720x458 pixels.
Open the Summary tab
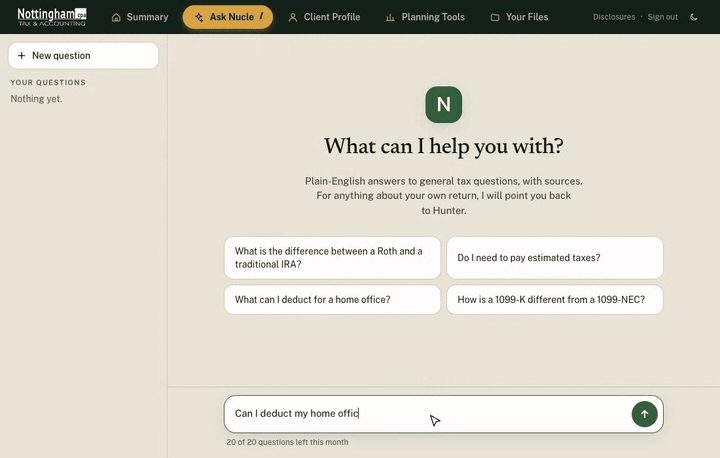140,17
